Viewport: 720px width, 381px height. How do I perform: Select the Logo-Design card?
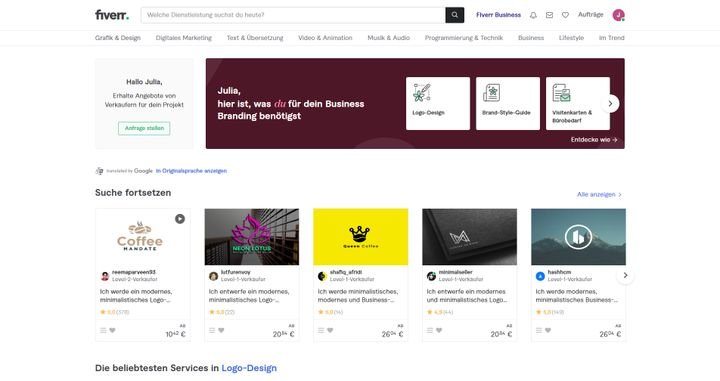pos(438,103)
